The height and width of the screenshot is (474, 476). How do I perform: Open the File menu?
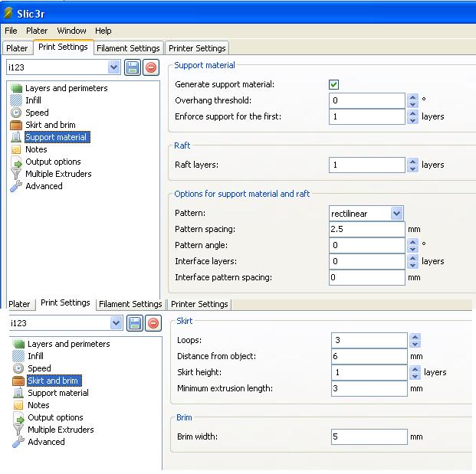coord(11,31)
